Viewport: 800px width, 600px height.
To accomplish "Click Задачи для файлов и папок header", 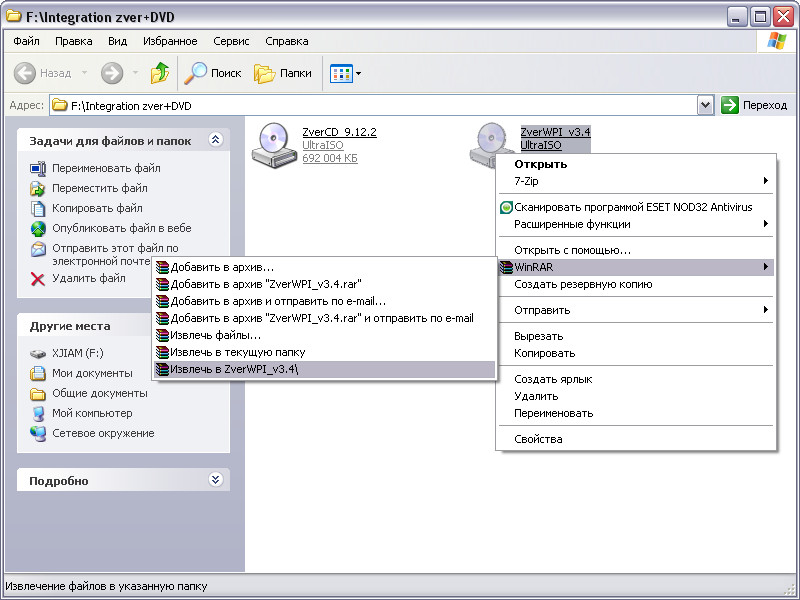I will (x=123, y=141).
